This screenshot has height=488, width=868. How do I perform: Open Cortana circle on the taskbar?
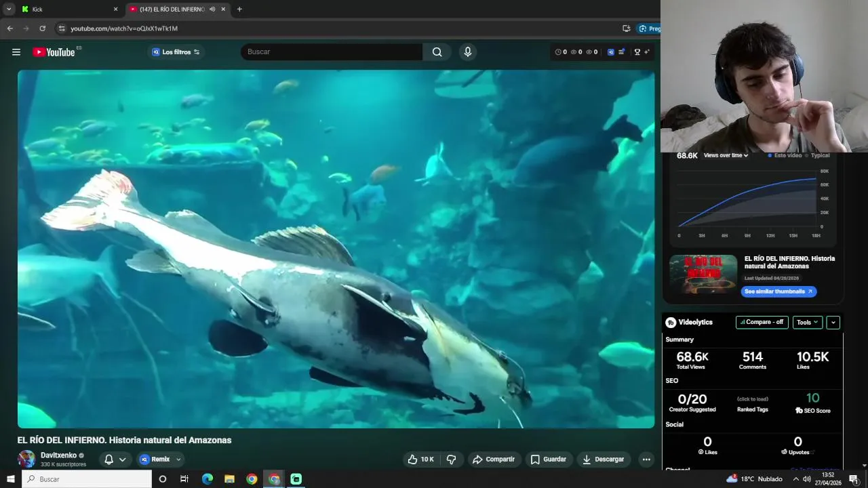(162, 479)
